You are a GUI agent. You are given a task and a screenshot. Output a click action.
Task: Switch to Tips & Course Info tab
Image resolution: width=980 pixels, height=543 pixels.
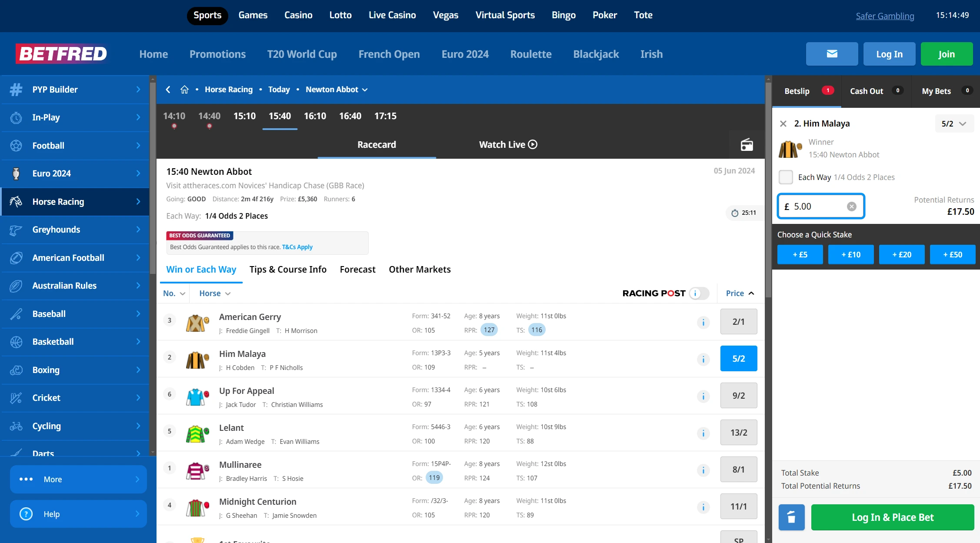(288, 270)
